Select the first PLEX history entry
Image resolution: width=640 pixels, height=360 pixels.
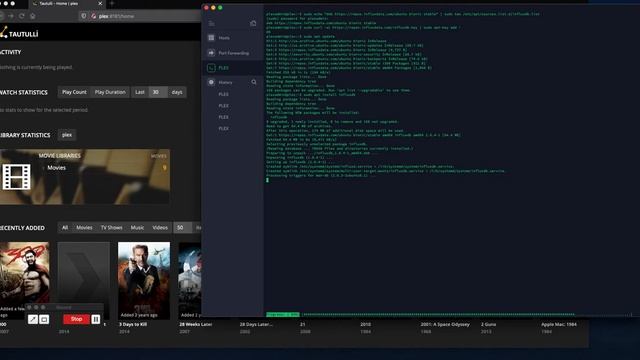tap(223, 94)
